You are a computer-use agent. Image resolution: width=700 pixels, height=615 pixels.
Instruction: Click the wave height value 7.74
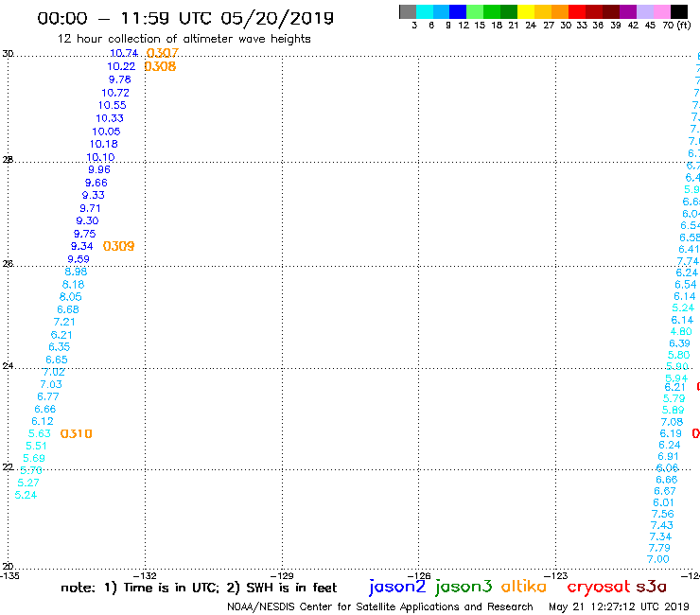click(x=688, y=261)
